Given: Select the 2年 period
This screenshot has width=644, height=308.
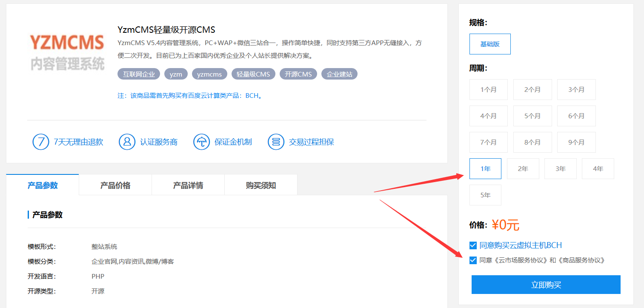Looking at the screenshot, I should tap(523, 169).
